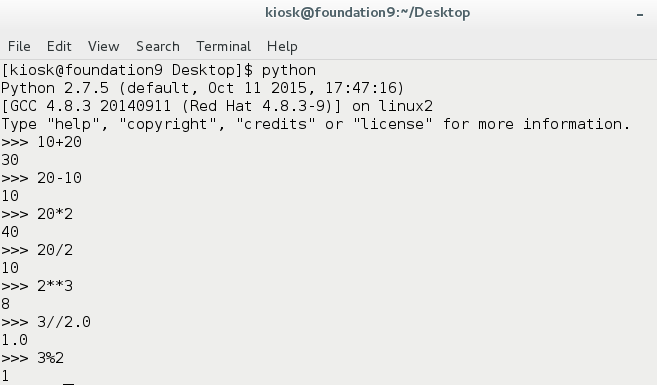Image resolution: width=657 pixels, height=385 pixels.
Task: Open the Help menu
Action: coord(282,46)
